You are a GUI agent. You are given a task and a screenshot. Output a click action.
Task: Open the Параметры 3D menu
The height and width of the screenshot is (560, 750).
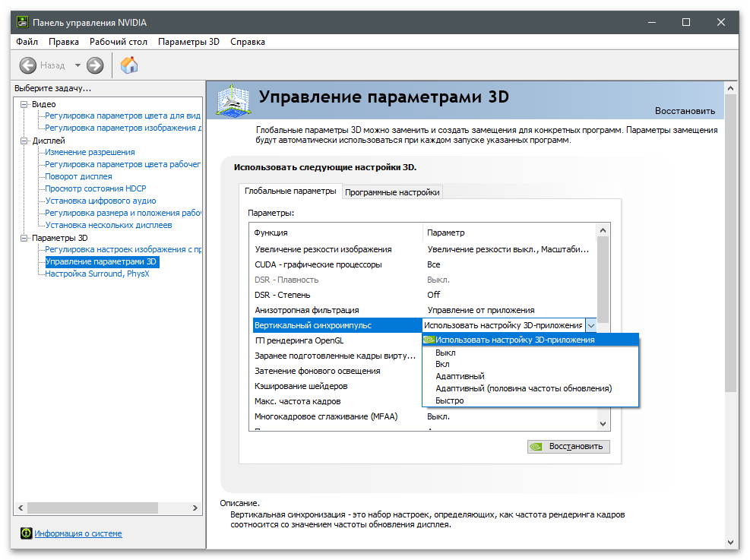pos(188,42)
